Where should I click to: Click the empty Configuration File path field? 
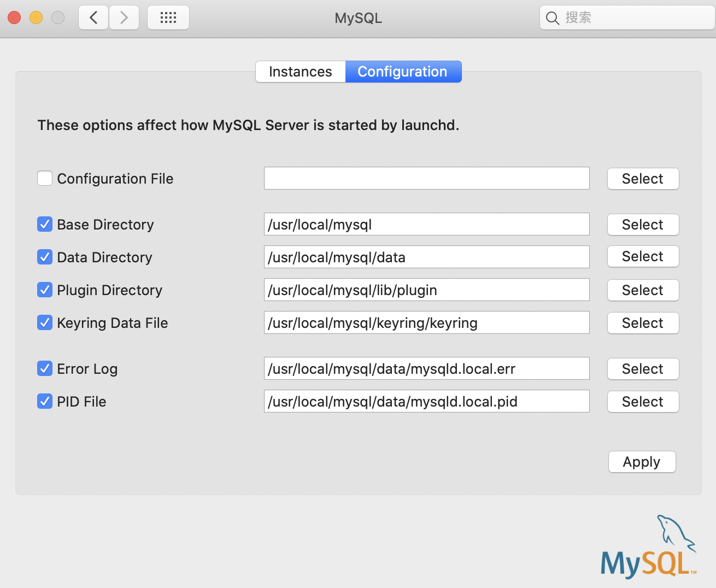pyautogui.click(x=426, y=179)
